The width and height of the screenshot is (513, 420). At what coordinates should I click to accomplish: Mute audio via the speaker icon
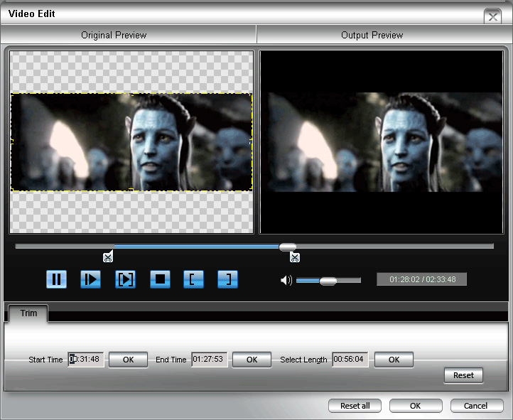click(286, 280)
